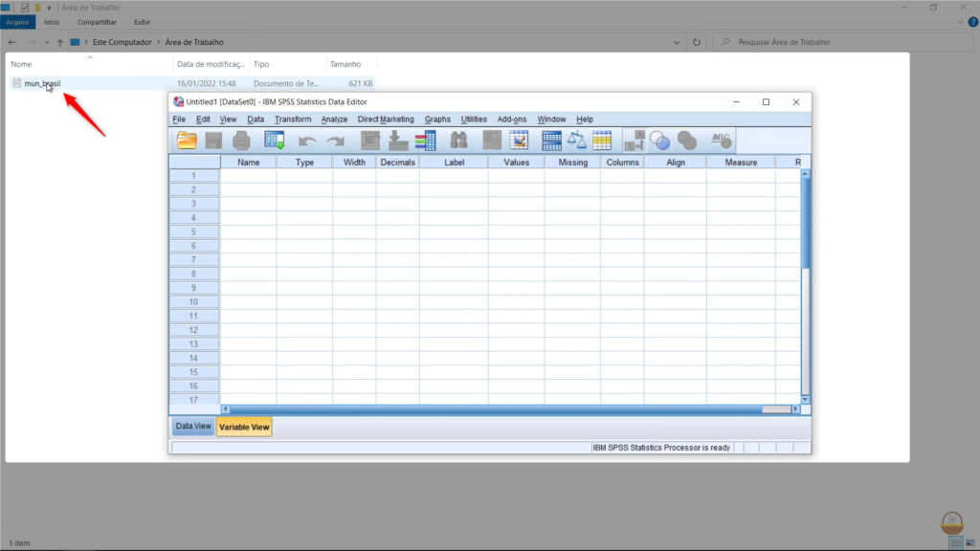The image size is (980, 551).
Task: Open the Transform menu
Action: point(293,120)
